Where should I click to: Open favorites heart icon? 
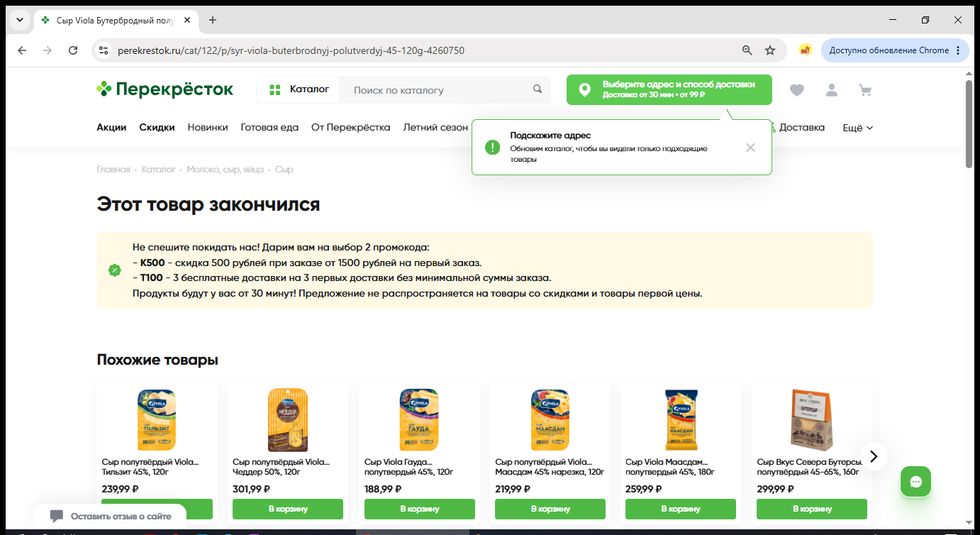pos(797,90)
